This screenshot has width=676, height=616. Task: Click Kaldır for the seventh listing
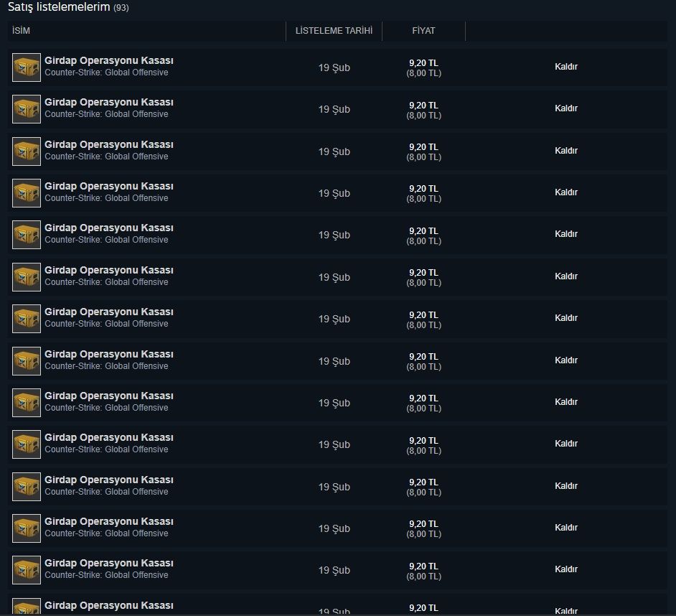[565, 318]
